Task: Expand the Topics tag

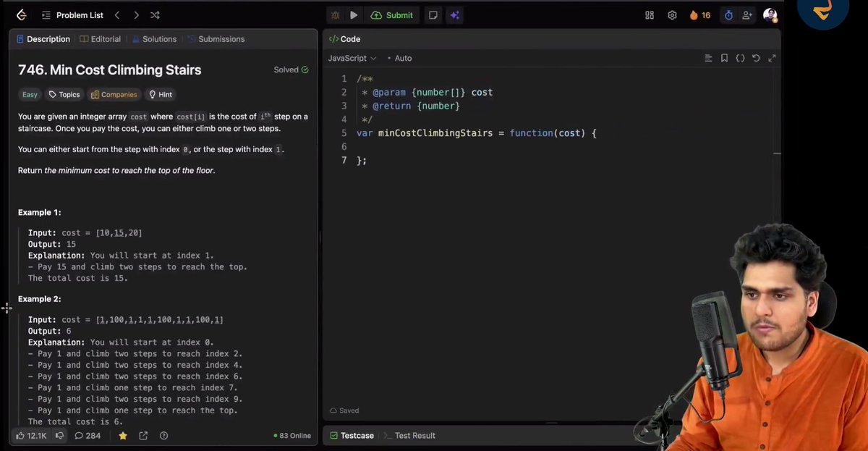Action: [x=64, y=95]
